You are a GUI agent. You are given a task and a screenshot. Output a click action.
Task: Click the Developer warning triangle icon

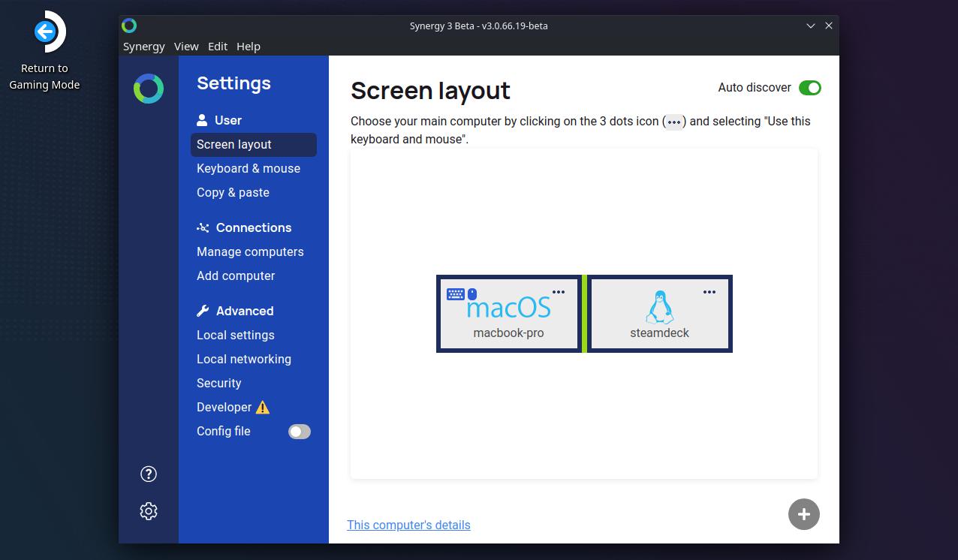click(x=262, y=407)
